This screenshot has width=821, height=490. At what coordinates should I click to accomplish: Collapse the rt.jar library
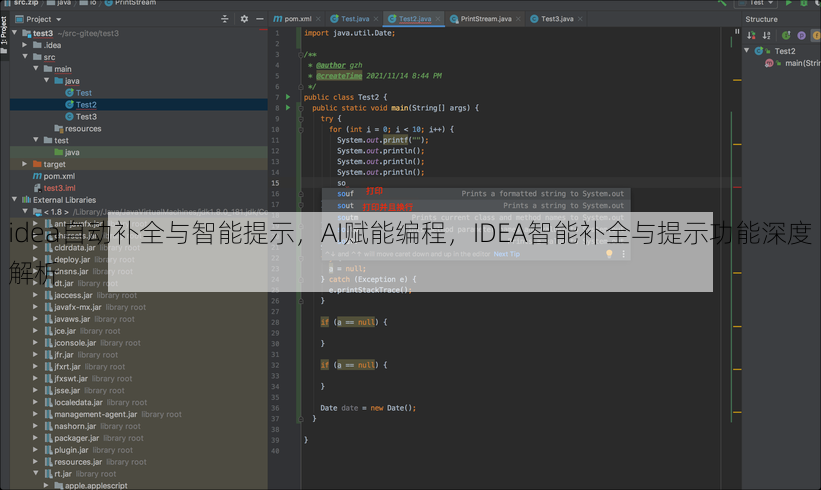pyautogui.click(x=36, y=473)
